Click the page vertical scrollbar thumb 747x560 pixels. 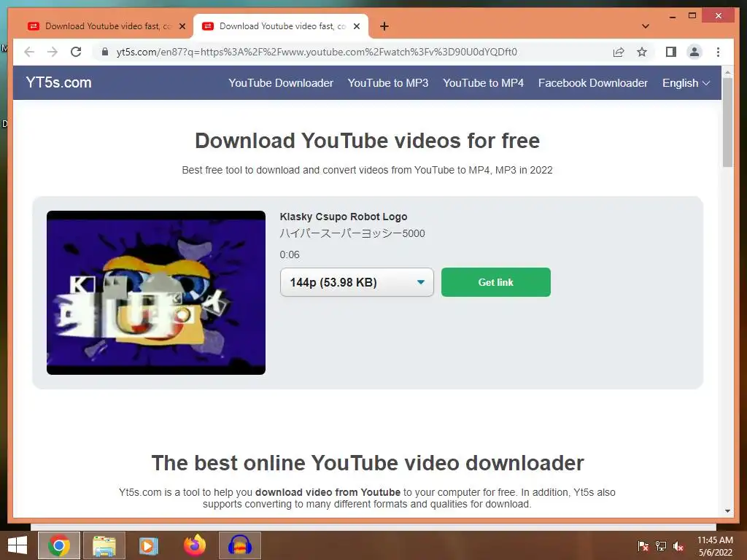point(727,122)
